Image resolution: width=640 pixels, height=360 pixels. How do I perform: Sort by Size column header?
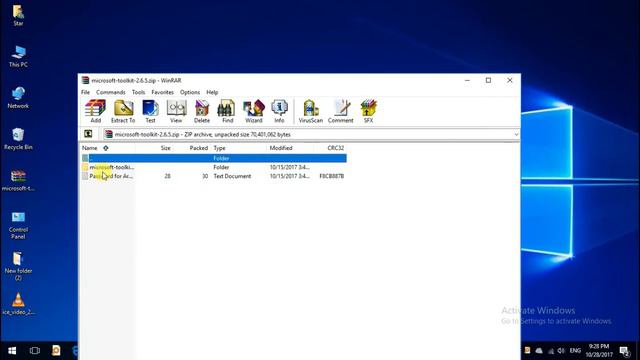pos(166,148)
